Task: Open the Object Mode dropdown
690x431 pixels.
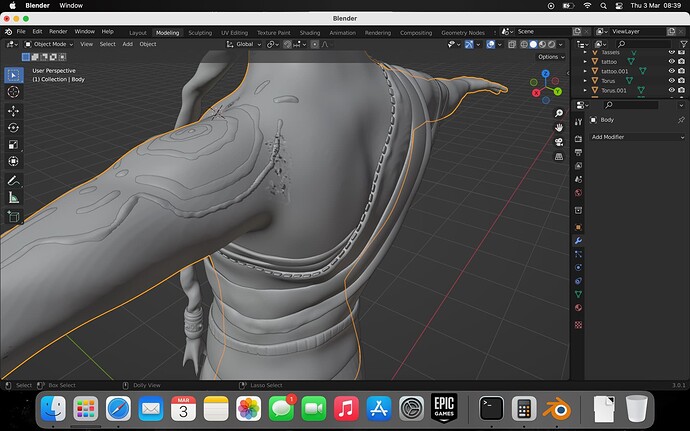Action: 49,44
